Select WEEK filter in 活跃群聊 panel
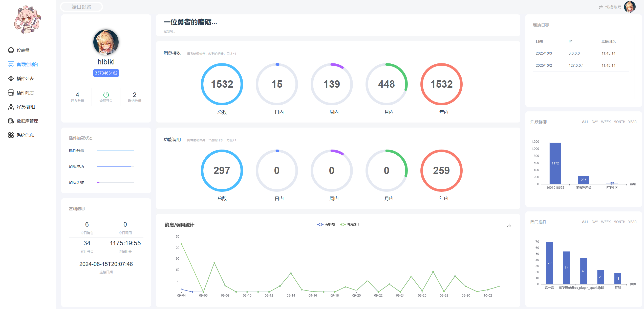 606,122
